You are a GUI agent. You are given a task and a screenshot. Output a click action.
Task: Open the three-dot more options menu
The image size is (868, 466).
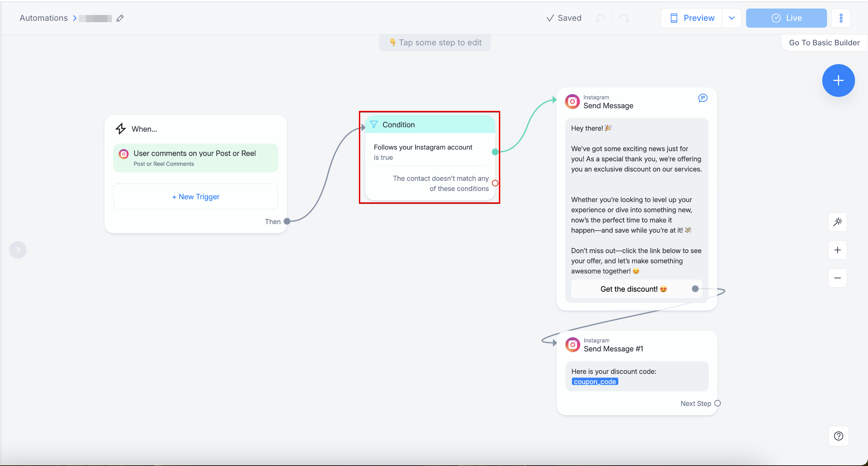(841, 18)
